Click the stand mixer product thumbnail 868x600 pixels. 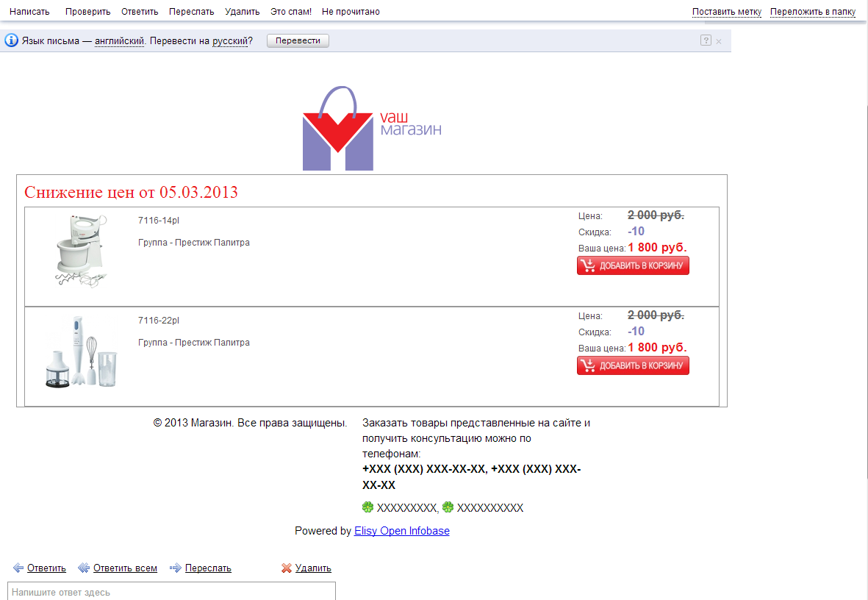coord(81,250)
